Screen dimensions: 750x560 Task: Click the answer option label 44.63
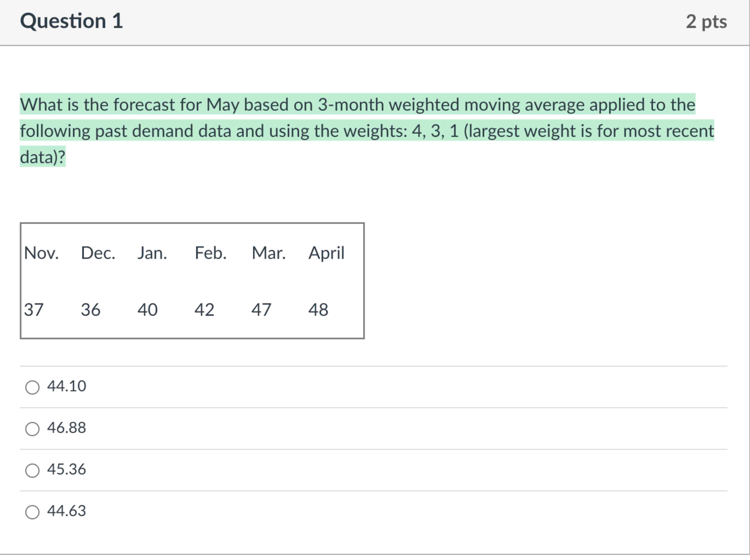[66, 512]
